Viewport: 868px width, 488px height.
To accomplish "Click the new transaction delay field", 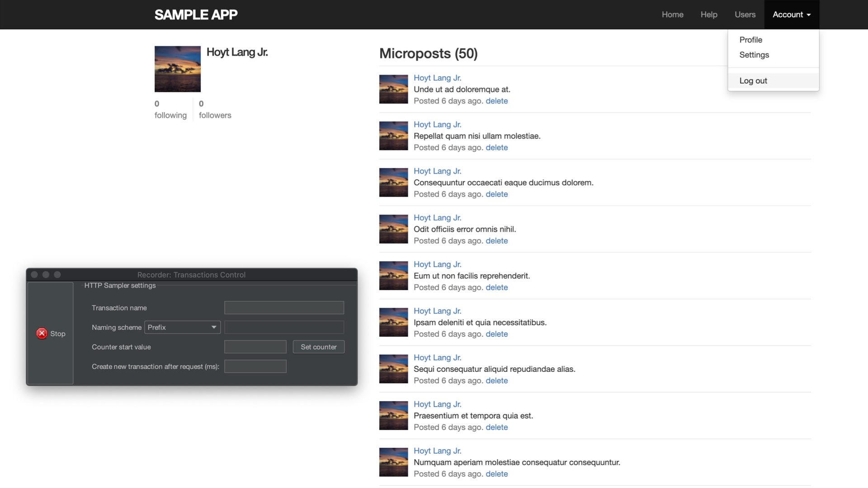I will point(255,366).
